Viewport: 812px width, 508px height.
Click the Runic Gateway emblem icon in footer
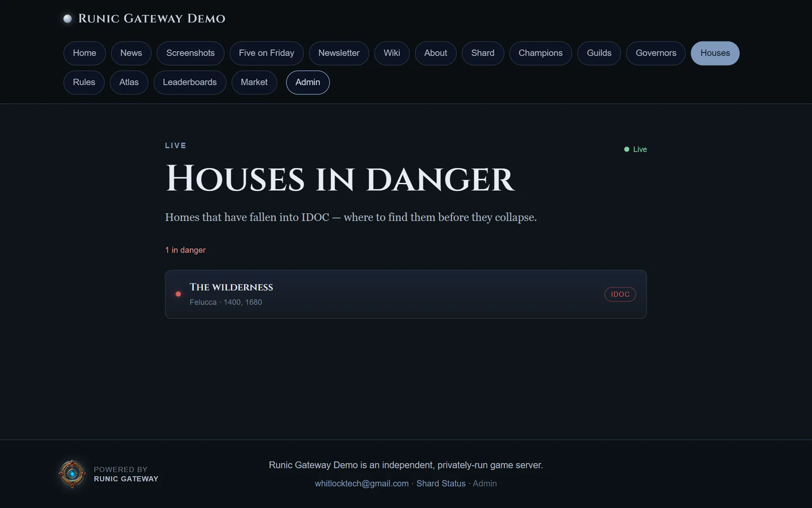(x=72, y=474)
